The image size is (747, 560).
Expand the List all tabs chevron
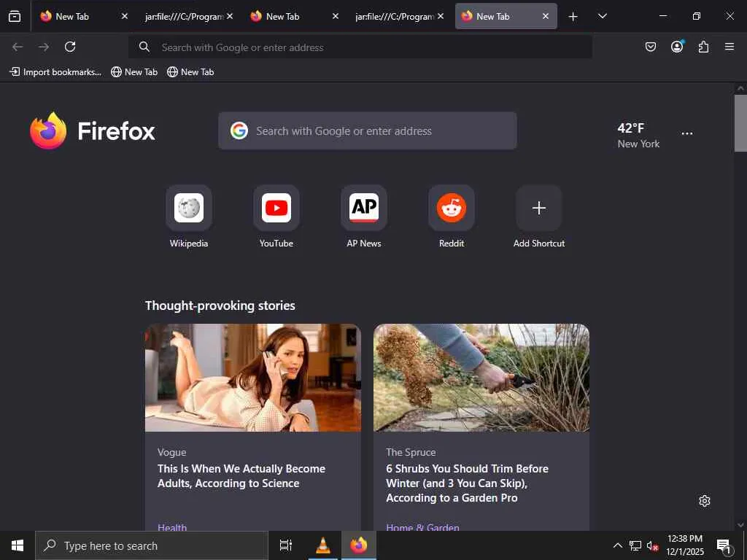602,16
